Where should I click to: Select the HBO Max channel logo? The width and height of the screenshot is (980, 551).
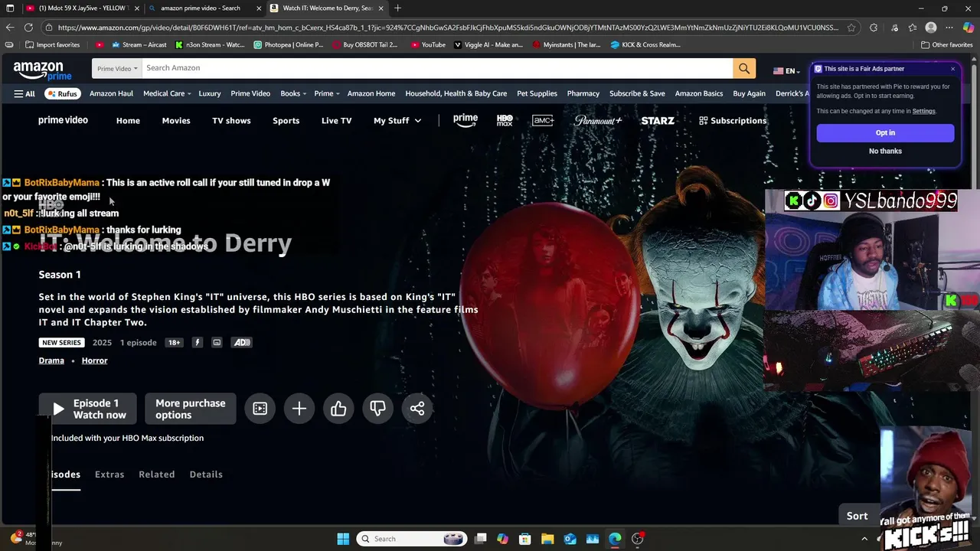(x=505, y=120)
